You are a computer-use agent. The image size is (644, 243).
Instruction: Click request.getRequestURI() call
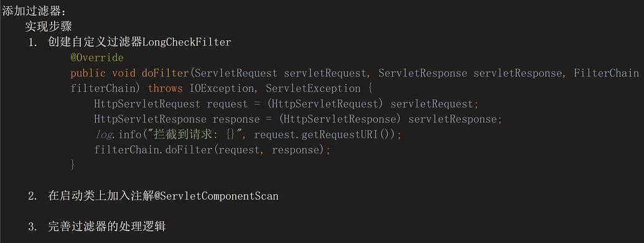point(324,135)
